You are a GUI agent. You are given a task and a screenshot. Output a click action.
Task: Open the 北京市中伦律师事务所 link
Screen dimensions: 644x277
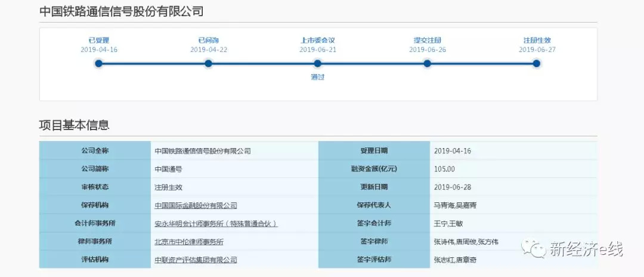pos(190,242)
